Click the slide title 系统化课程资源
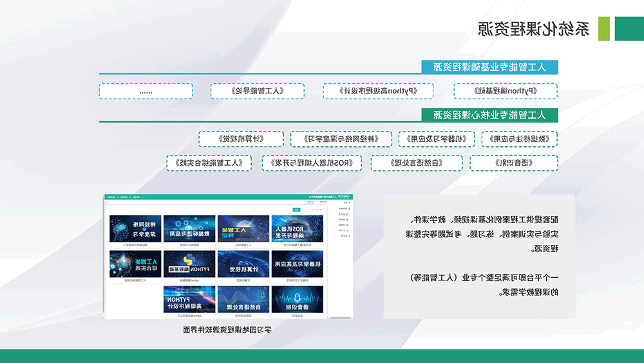This screenshot has width=644, height=363. click(533, 29)
